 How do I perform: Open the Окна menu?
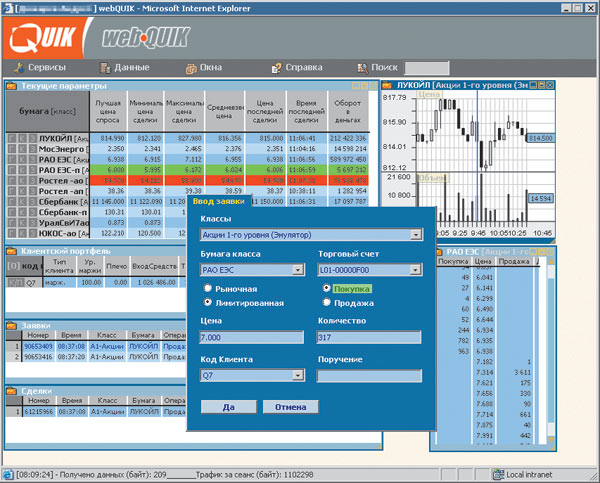tap(211, 67)
